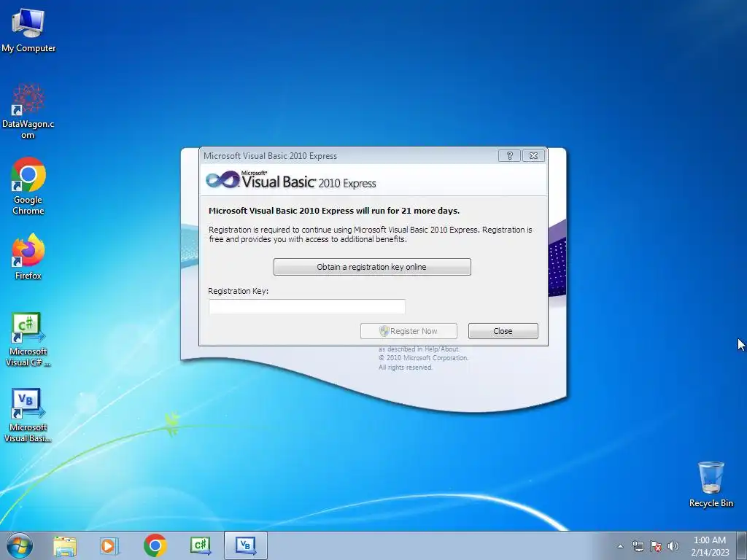Select the Recycle Bin desktop icon
Viewport: 747px width, 560px height.
pyautogui.click(x=711, y=484)
